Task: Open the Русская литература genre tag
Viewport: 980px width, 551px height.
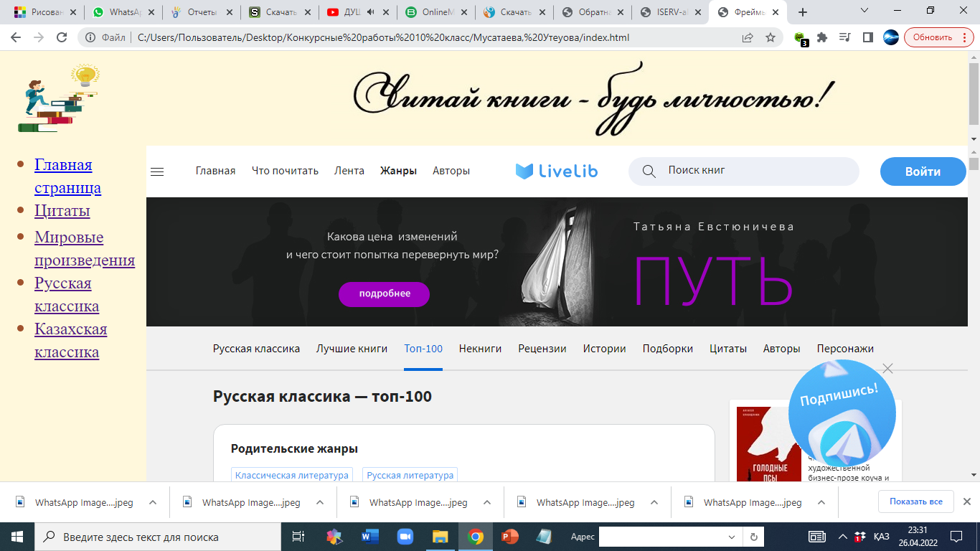Action: click(410, 475)
